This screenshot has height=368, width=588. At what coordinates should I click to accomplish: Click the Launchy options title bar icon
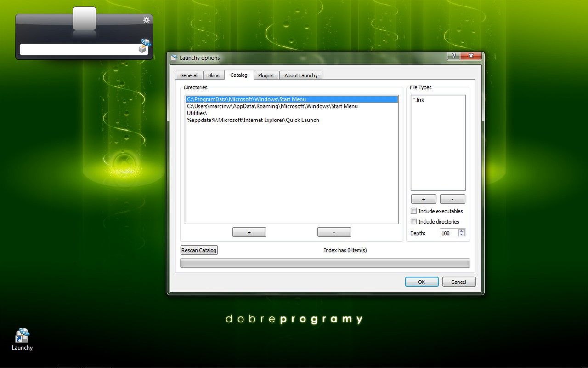coord(174,57)
